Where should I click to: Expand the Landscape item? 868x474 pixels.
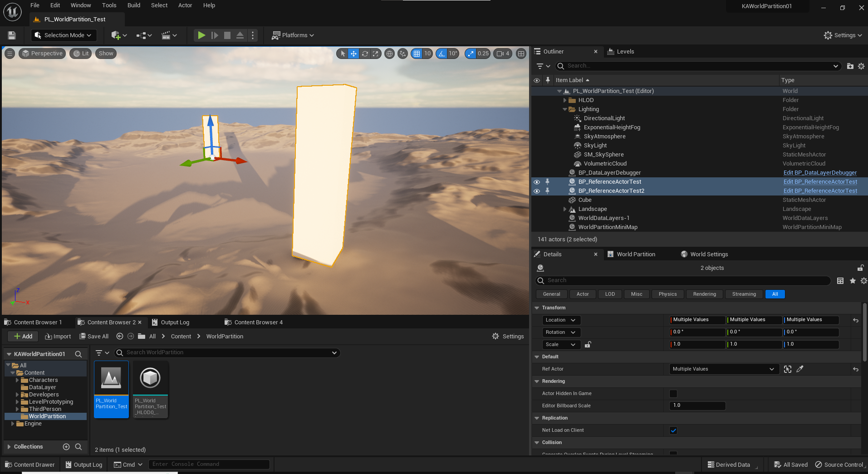pyautogui.click(x=565, y=209)
